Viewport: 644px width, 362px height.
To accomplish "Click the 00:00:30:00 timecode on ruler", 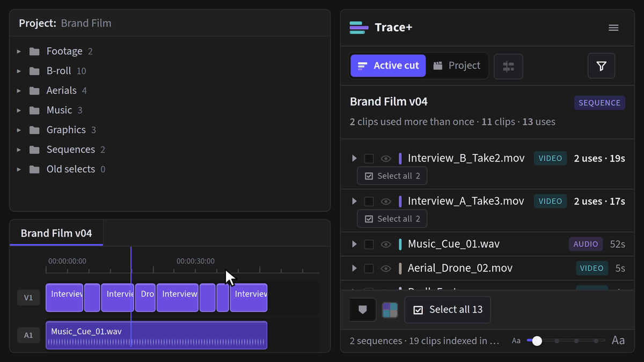I will (195, 261).
